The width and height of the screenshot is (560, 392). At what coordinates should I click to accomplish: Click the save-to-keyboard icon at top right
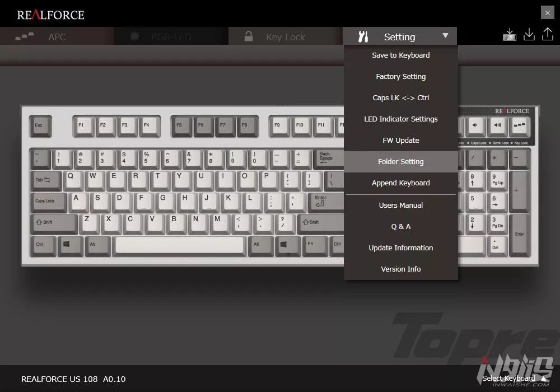(510, 35)
